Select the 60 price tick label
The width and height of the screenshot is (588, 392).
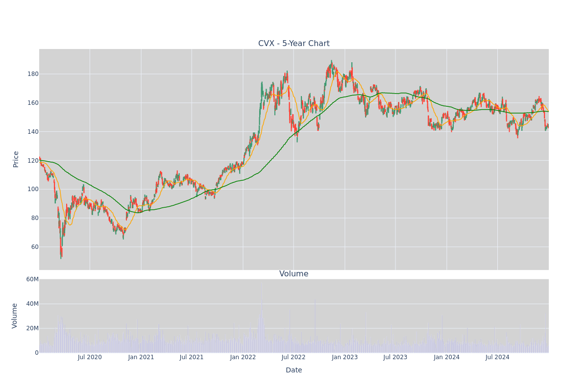coord(35,247)
